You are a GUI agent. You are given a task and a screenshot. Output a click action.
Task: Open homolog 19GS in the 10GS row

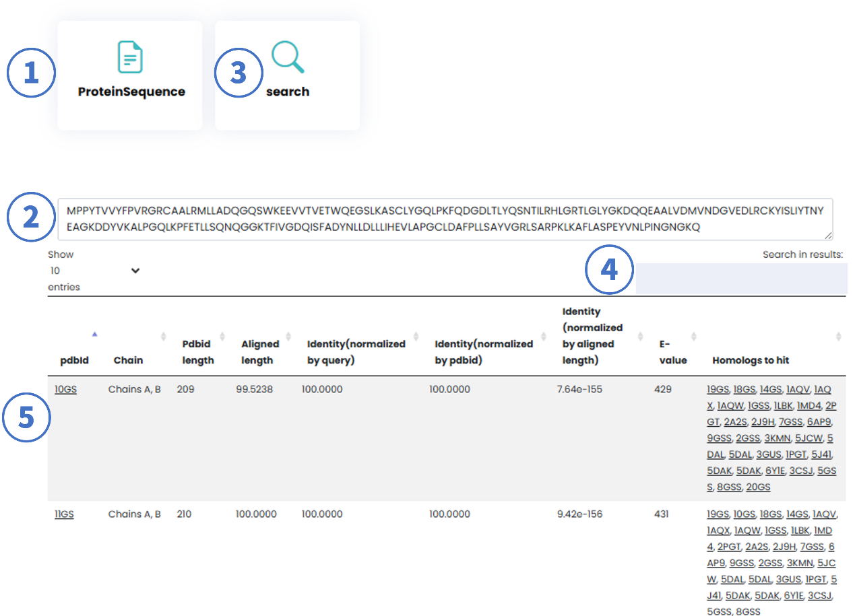point(718,390)
